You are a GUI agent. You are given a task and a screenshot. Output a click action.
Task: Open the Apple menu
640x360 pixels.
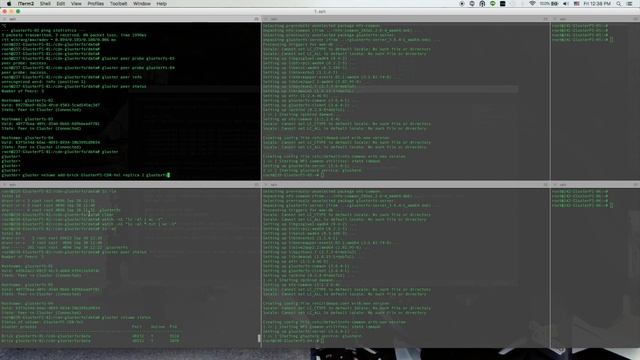pos(9,4)
